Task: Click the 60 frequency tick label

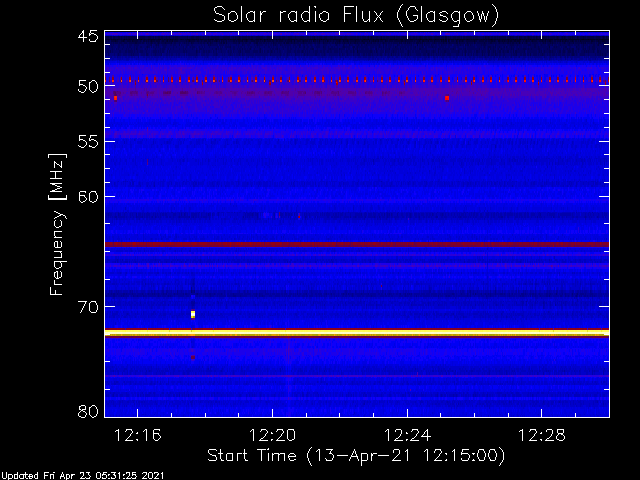Action: click(x=88, y=197)
